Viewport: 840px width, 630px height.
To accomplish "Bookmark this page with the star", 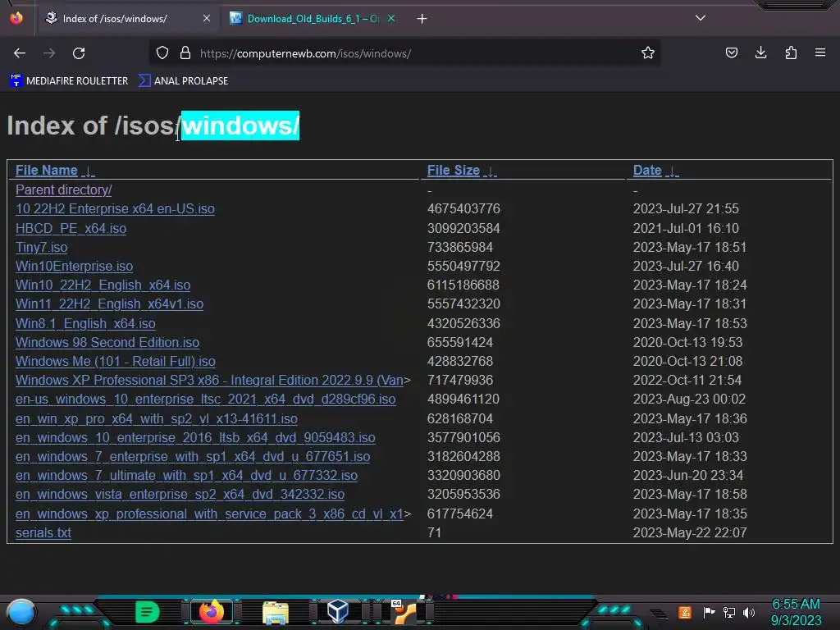I will 648,53.
